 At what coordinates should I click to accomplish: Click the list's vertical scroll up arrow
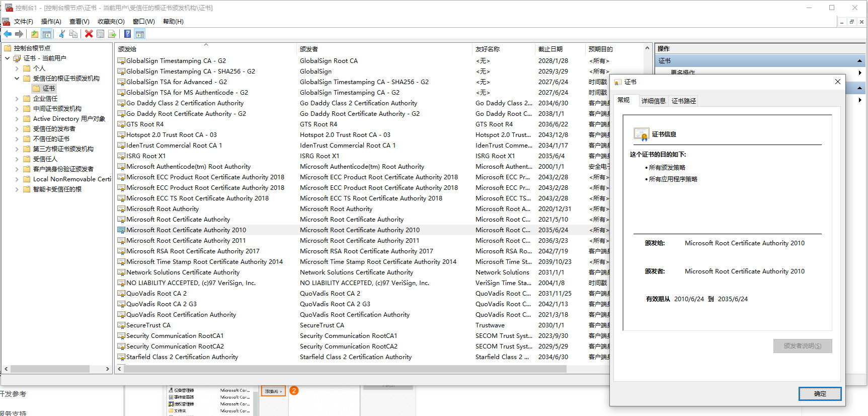point(647,48)
